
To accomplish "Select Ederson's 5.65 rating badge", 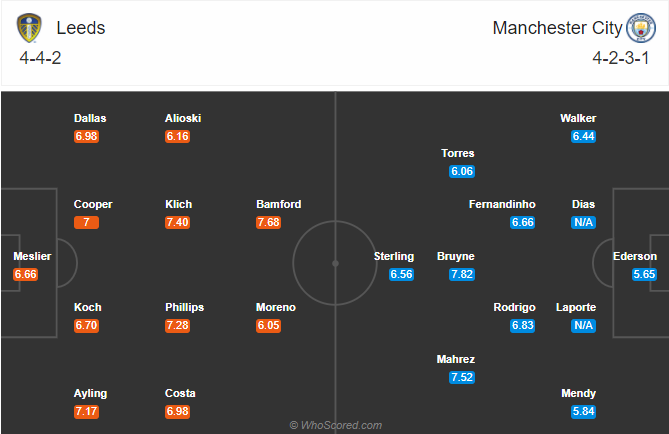I will pyautogui.click(x=644, y=274).
